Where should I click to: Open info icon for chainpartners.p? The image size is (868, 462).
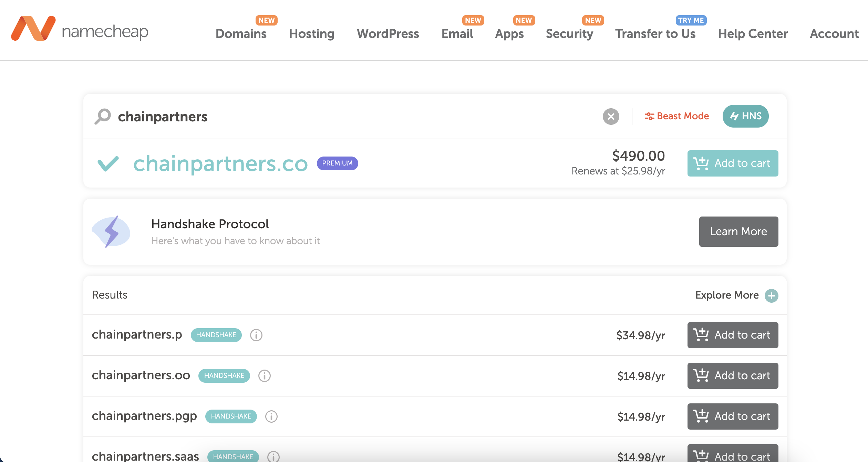pos(256,335)
